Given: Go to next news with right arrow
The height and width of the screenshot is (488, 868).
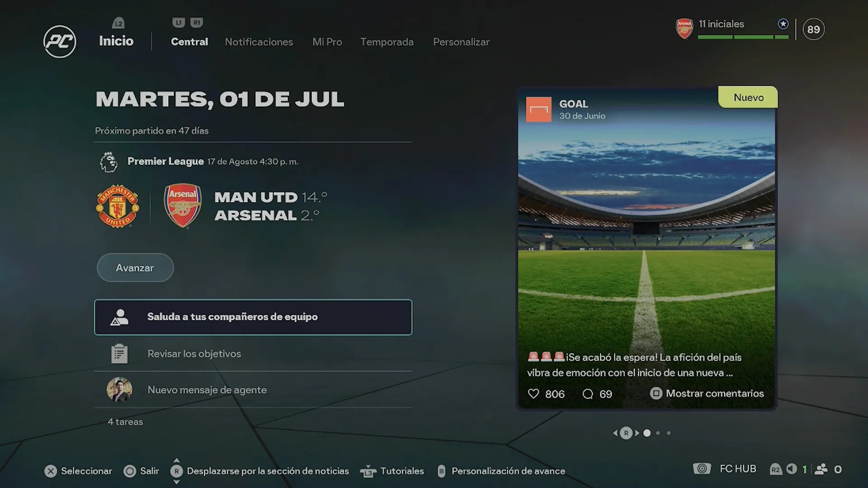Looking at the screenshot, I should (x=637, y=433).
